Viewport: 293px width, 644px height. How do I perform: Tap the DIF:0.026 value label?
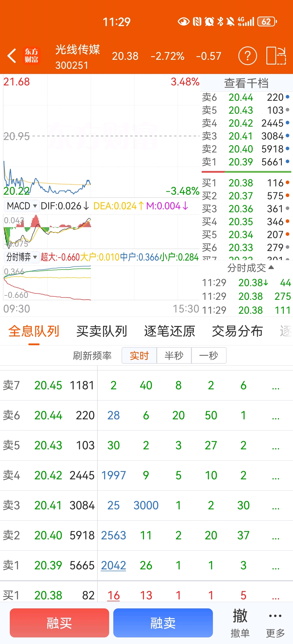click(x=64, y=206)
